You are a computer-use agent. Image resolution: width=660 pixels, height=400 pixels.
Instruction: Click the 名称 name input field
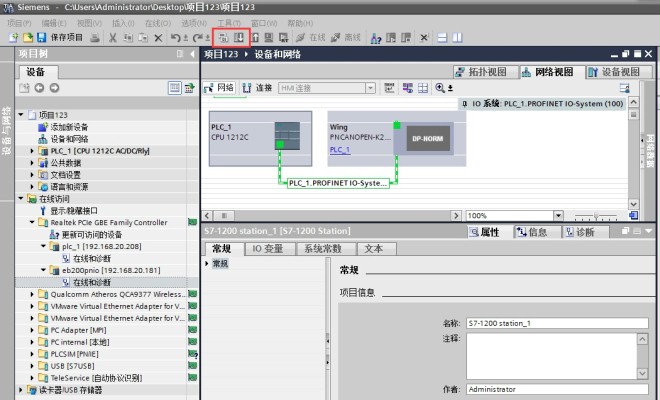pyautogui.click(x=550, y=323)
